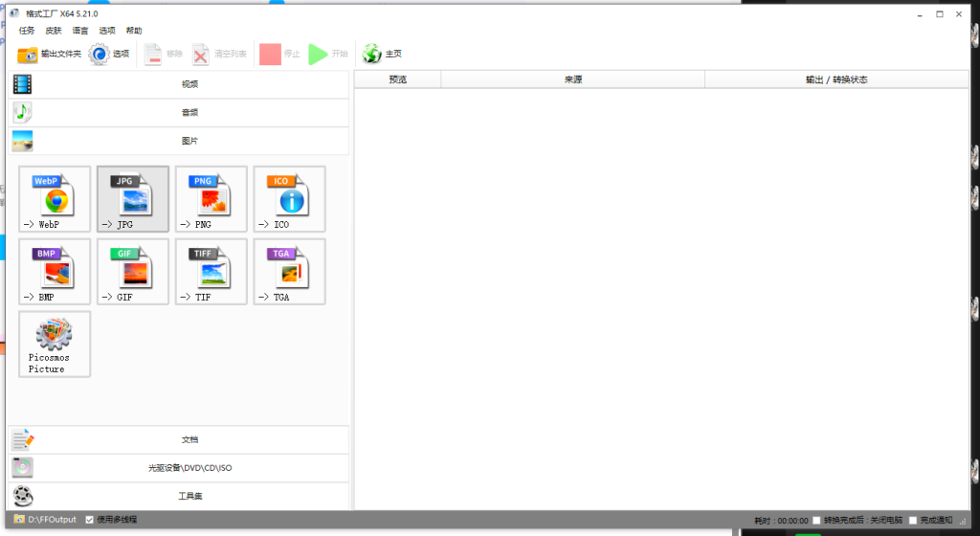The height and width of the screenshot is (536, 980).
Task: Click the 输出文件夹 output folder button
Action: click(x=50, y=54)
